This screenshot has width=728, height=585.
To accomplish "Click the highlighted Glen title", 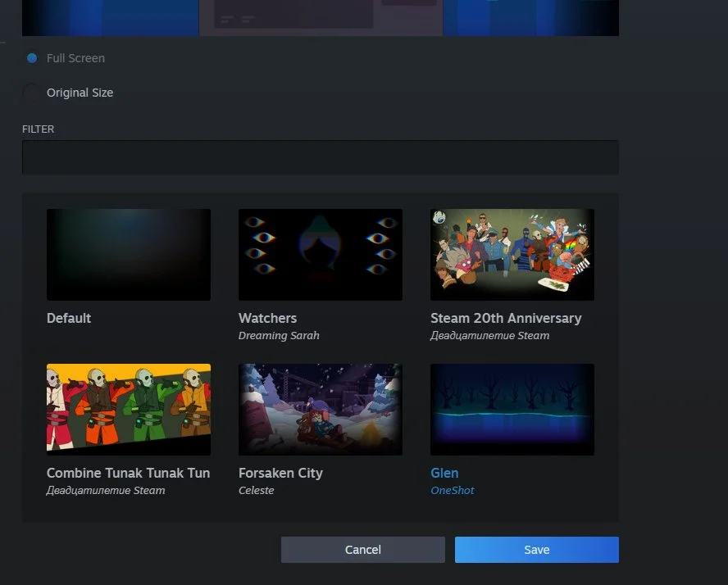I will click(444, 473).
